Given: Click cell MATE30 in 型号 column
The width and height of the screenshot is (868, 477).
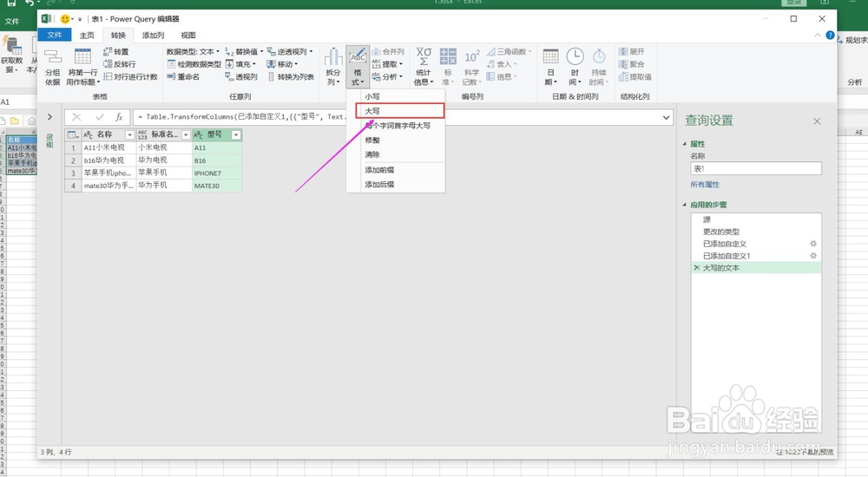Looking at the screenshot, I should tap(217, 186).
